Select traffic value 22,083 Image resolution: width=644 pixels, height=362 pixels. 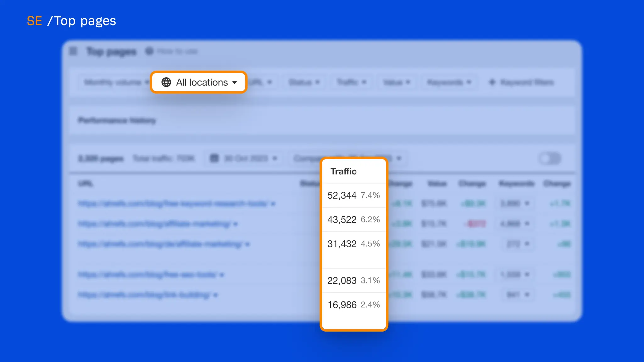(x=342, y=281)
